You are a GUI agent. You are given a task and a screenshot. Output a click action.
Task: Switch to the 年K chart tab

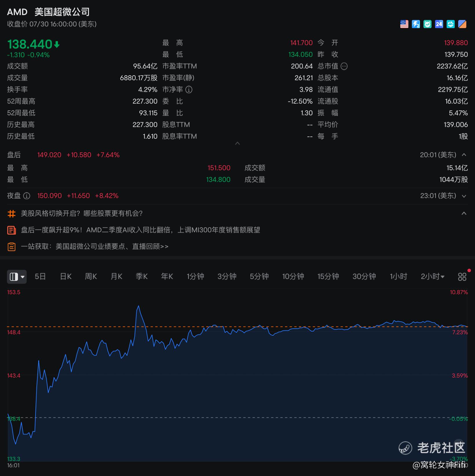(x=167, y=277)
